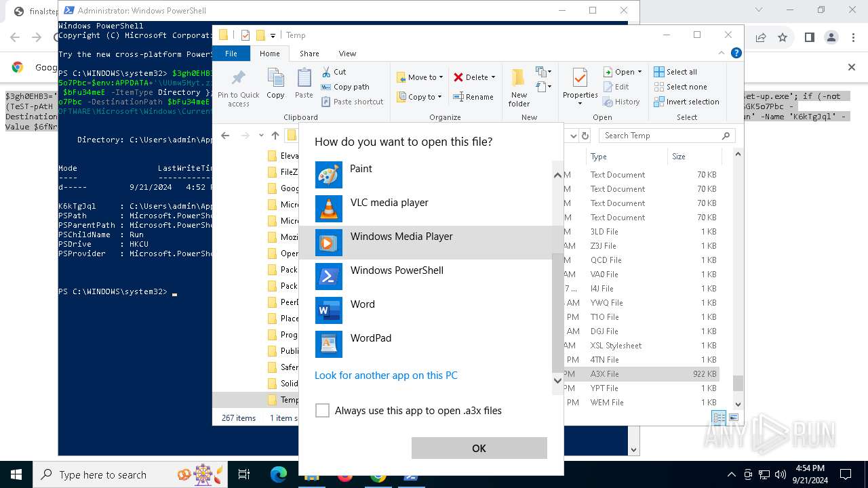Click the Copy ribbon button
The height and width of the screenshot is (488, 868).
click(275, 84)
